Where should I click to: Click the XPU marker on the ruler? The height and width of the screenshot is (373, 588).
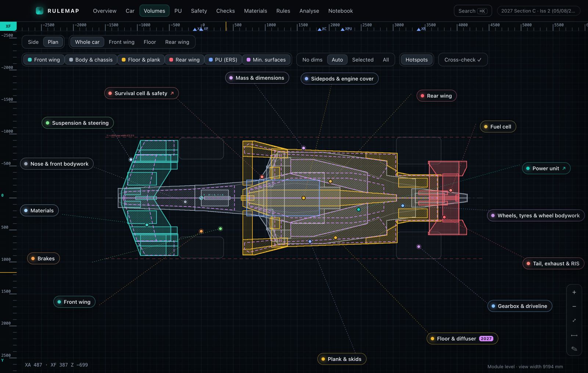343,29
